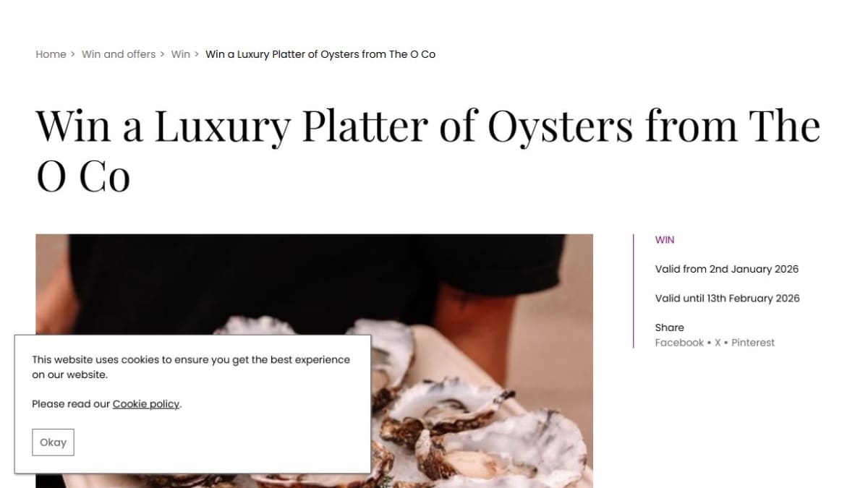The height and width of the screenshot is (488, 868).
Task: Select the purple WIN category label
Action: pos(665,240)
